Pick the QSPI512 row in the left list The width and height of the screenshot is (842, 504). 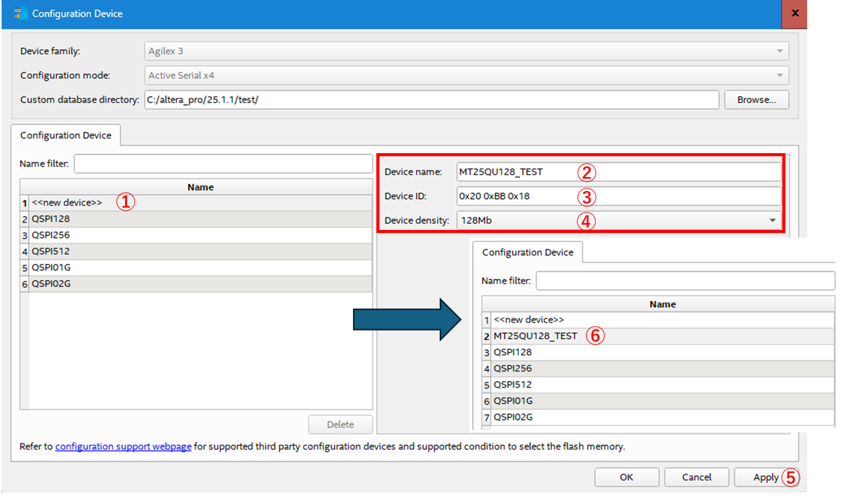[x=51, y=251]
